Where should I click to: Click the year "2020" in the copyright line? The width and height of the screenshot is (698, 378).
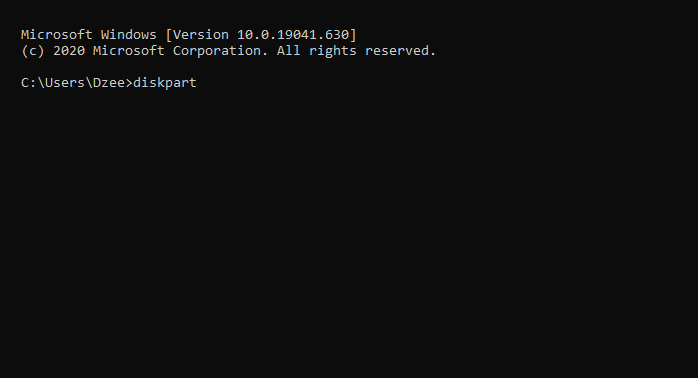[x=69, y=51]
